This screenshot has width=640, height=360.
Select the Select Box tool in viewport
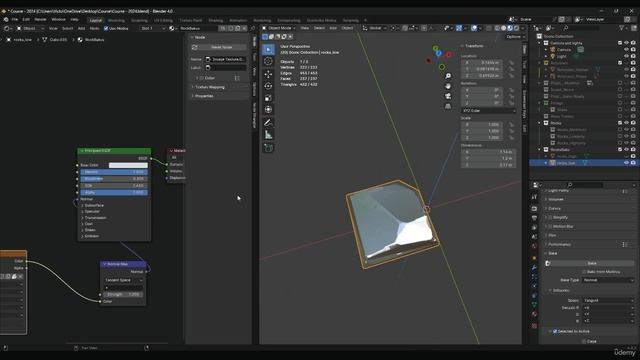click(x=268, y=49)
